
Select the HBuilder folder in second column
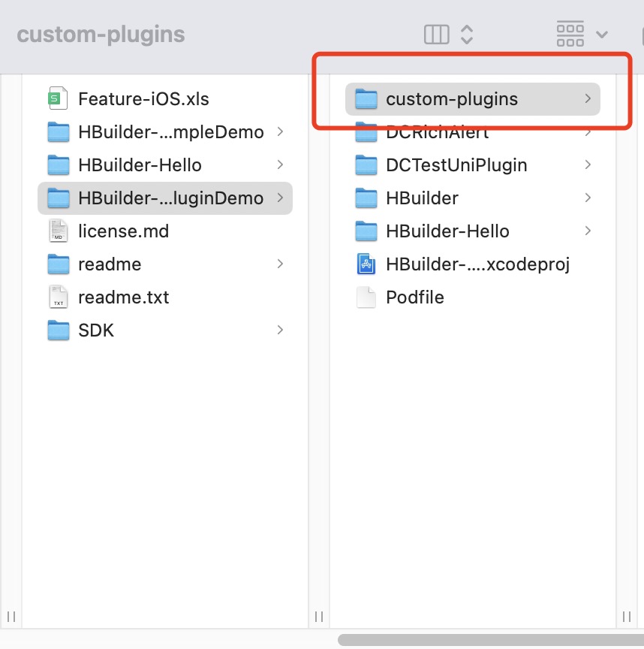click(472, 198)
